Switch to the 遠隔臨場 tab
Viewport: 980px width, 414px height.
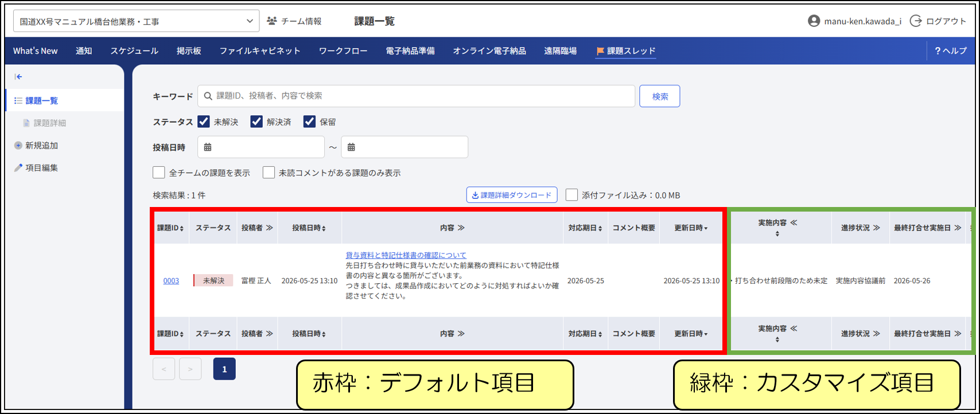(561, 51)
